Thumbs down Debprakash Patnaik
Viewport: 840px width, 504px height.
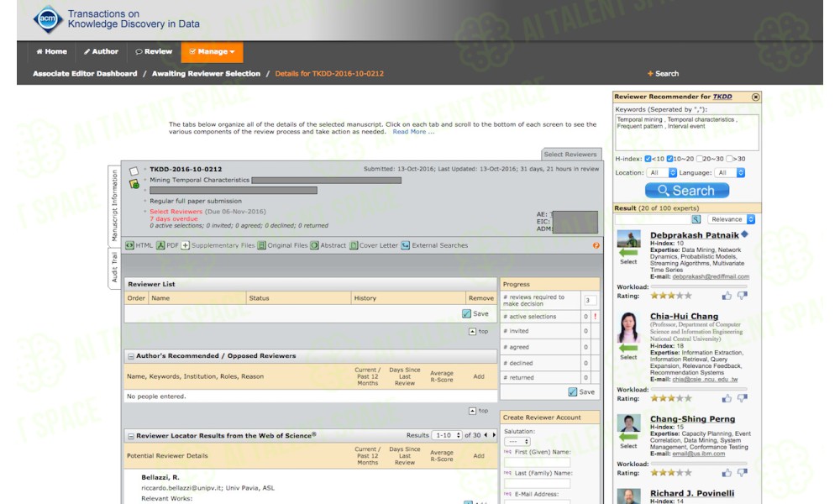click(x=742, y=296)
